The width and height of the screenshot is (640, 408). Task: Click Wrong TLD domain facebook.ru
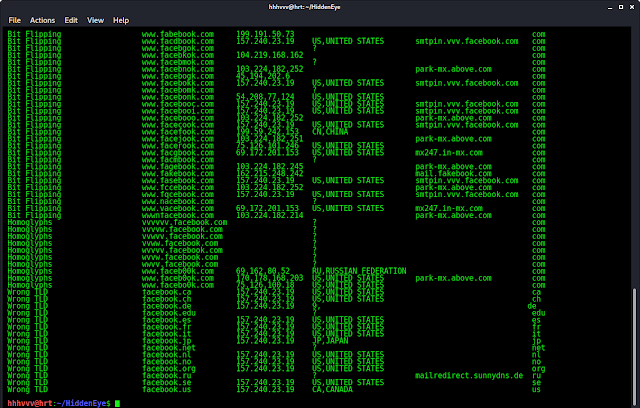tap(167, 375)
